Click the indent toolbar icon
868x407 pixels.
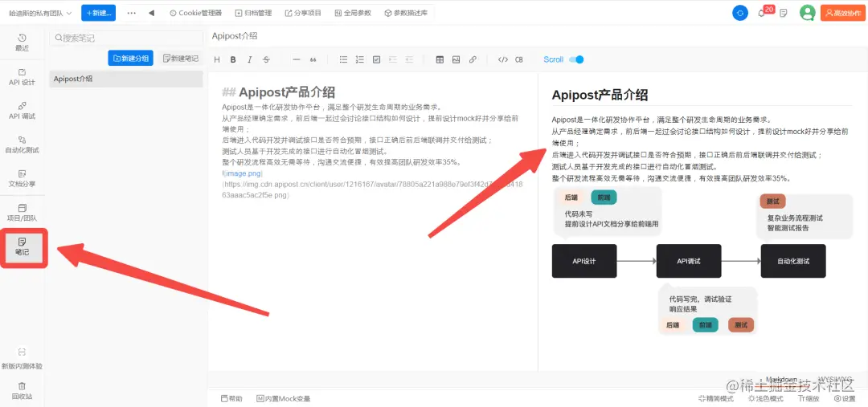[393, 59]
